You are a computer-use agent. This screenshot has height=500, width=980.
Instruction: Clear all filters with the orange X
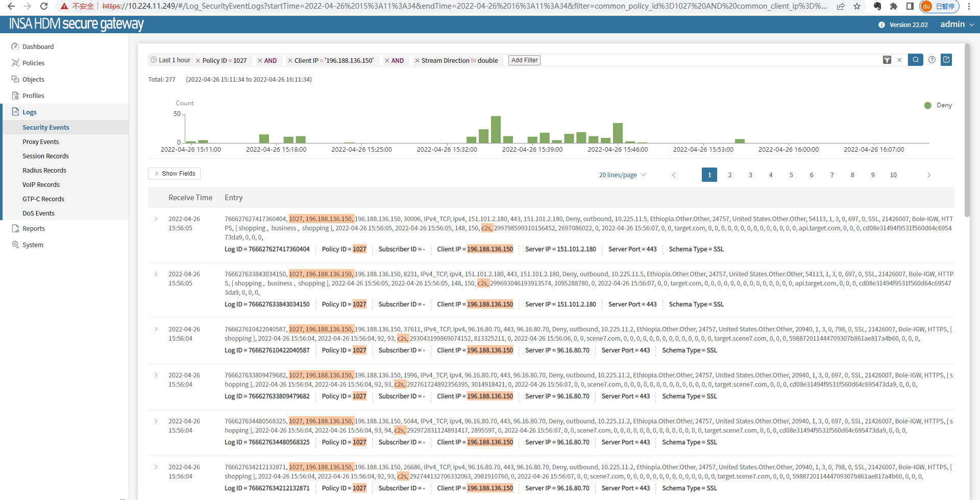[x=899, y=60]
